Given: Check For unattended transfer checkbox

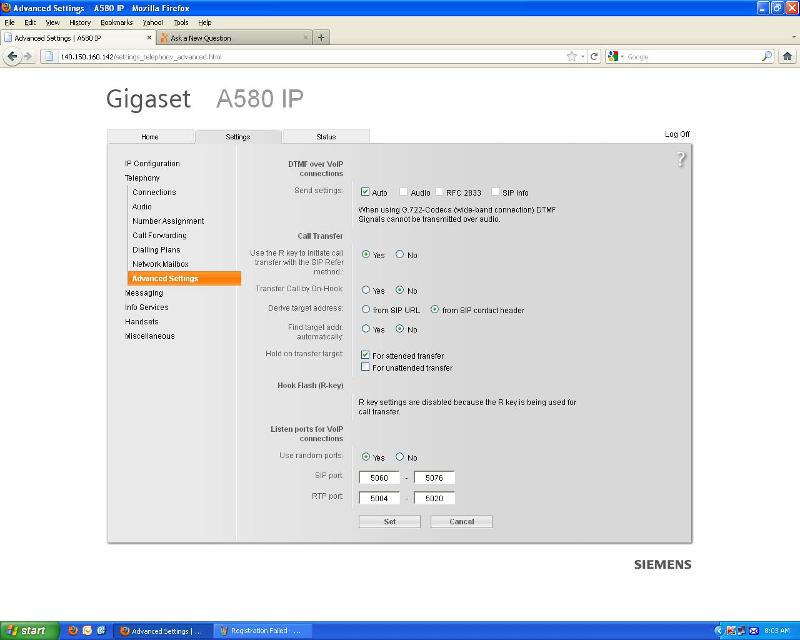Looking at the screenshot, I should [365, 366].
